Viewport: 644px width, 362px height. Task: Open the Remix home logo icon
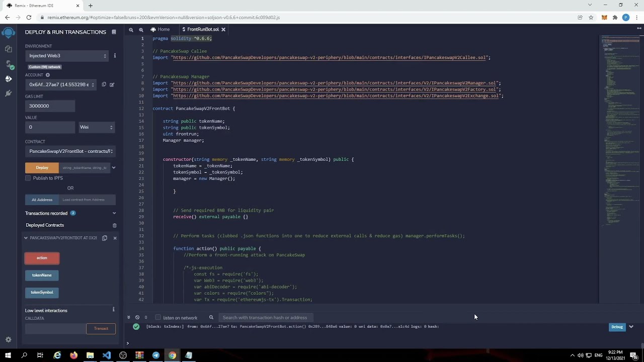[x=8, y=33]
